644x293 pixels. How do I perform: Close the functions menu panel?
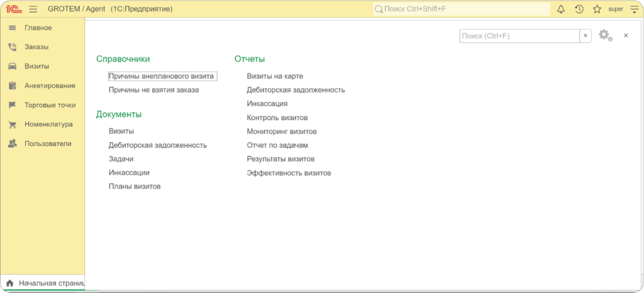[626, 36]
